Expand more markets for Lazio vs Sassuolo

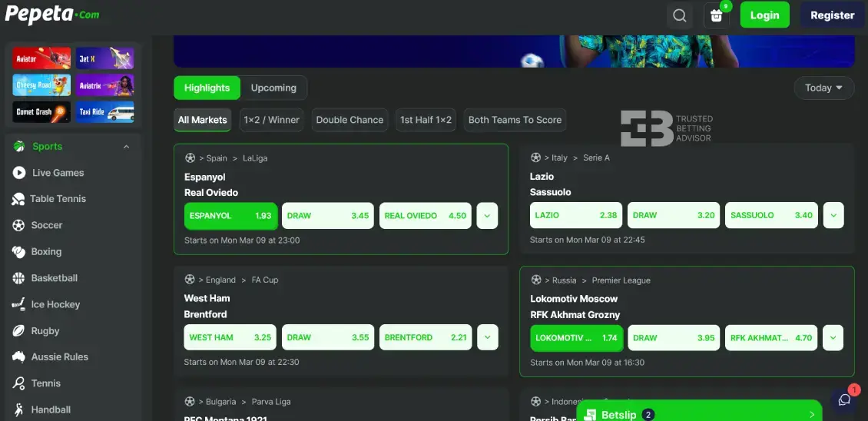833,215
